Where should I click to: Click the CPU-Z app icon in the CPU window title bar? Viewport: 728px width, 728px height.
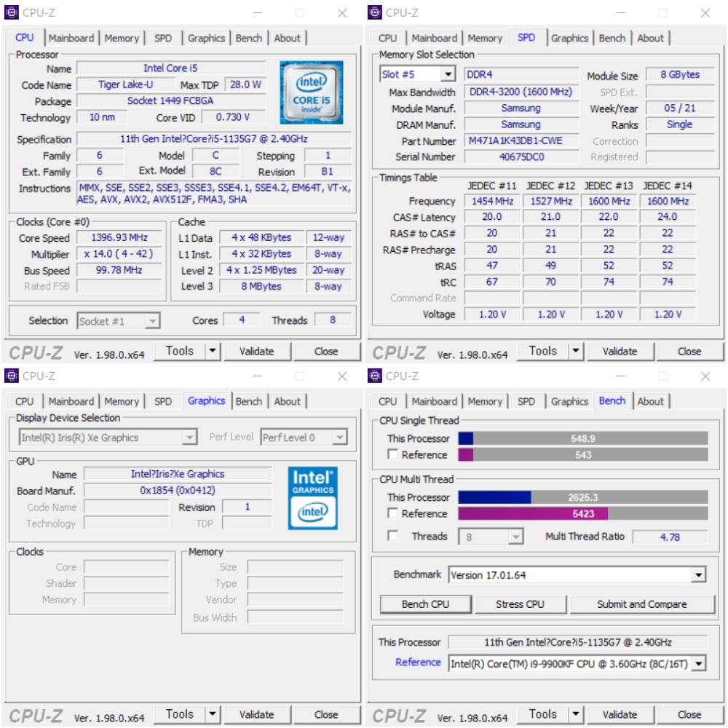click(x=11, y=12)
